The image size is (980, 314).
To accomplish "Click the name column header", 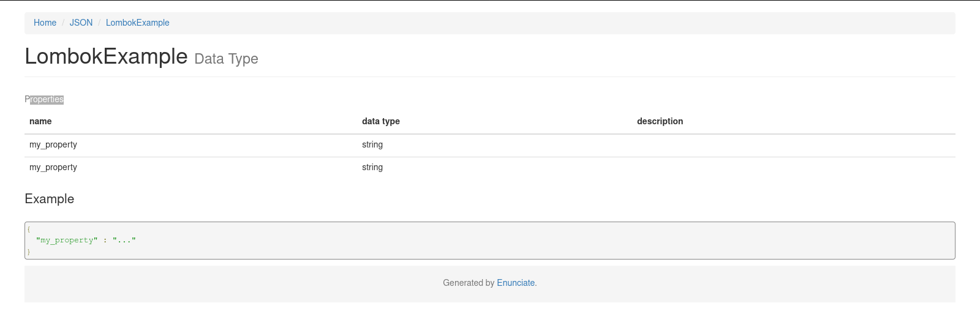I will pyautogui.click(x=40, y=121).
